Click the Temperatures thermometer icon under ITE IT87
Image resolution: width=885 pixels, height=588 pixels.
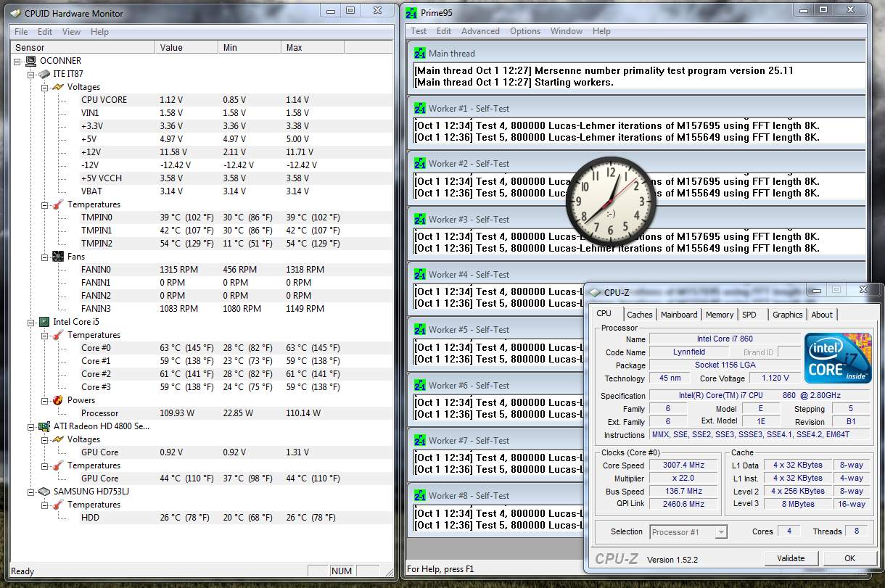[58, 204]
